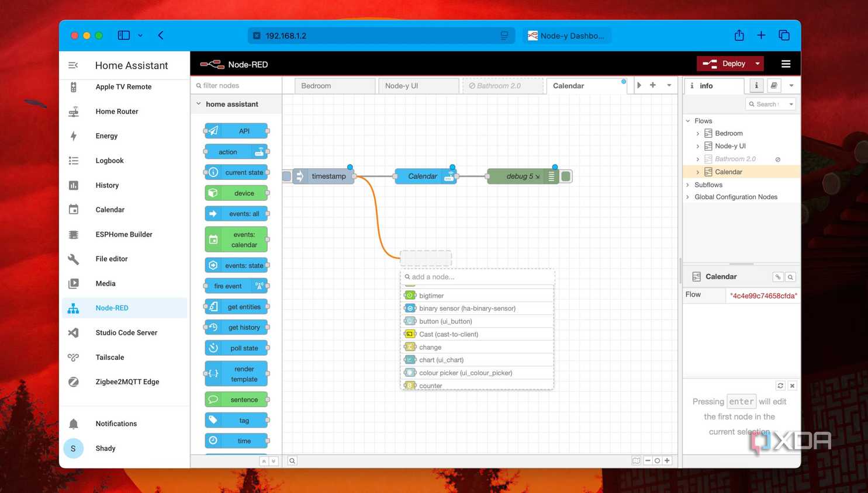Expand the Subflows section
The image size is (868, 493).
(688, 185)
